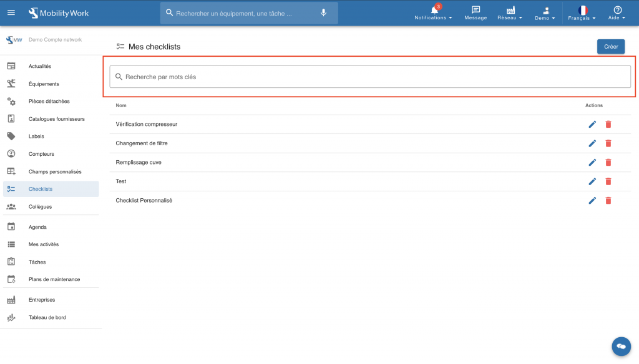This screenshot has height=364, width=639.
Task: Edit Checklist Personnalisé entry
Action: pyautogui.click(x=592, y=200)
